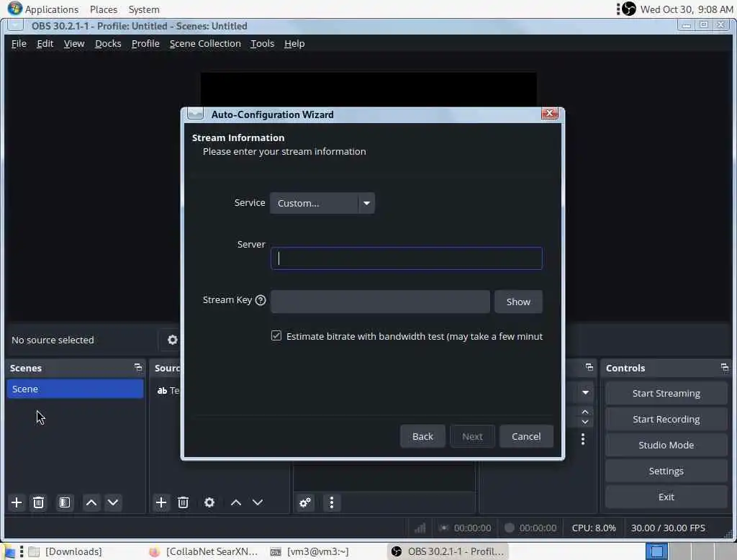The height and width of the screenshot is (560, 737).
Task: Click Start Streaming in Controls
Action: [666, 393]
